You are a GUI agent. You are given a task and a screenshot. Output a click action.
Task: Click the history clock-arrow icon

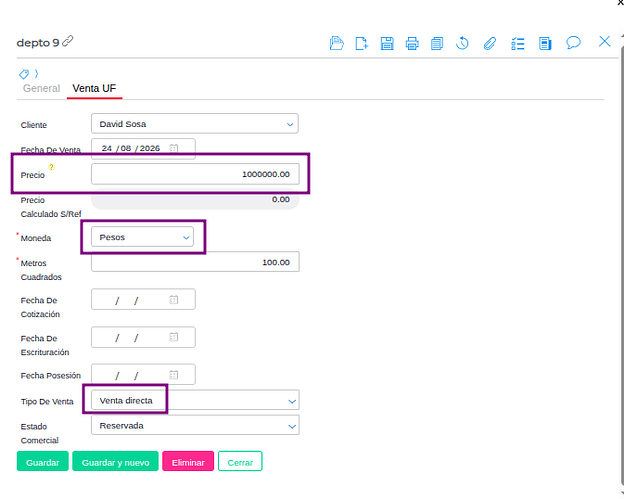pos(462,43)
